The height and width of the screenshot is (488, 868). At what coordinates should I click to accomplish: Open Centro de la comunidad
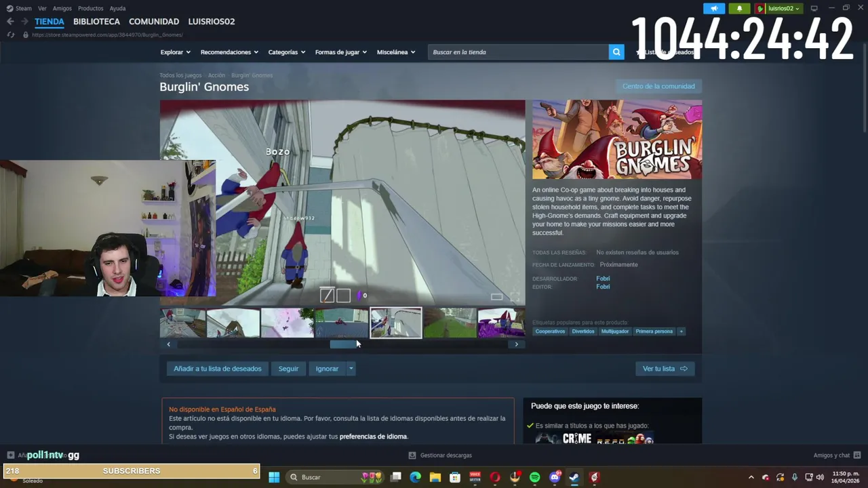pos(658,86)
